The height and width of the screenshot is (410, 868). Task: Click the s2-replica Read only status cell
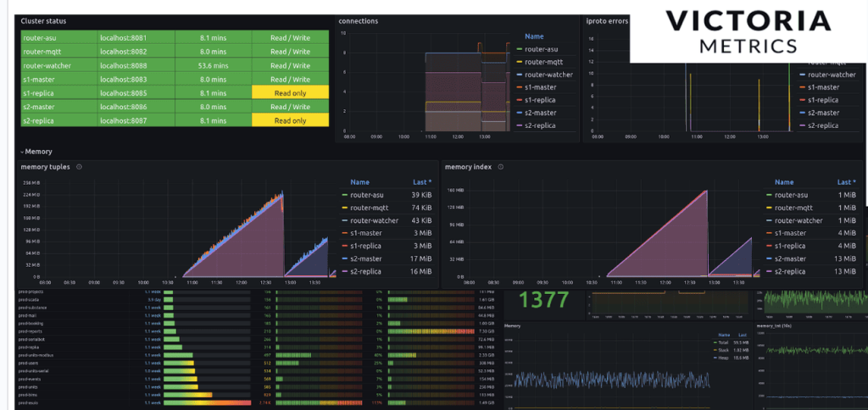pos(289,120)
